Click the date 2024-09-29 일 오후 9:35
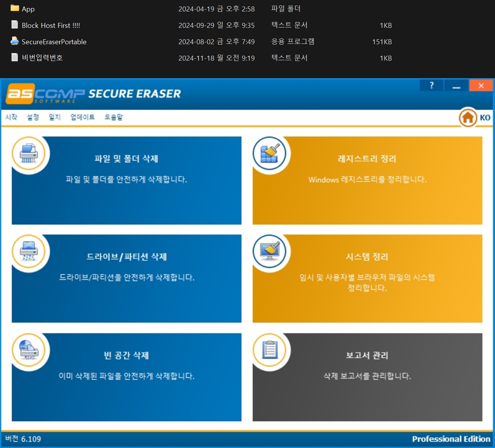The image size is (495, 448). [217, 25]
